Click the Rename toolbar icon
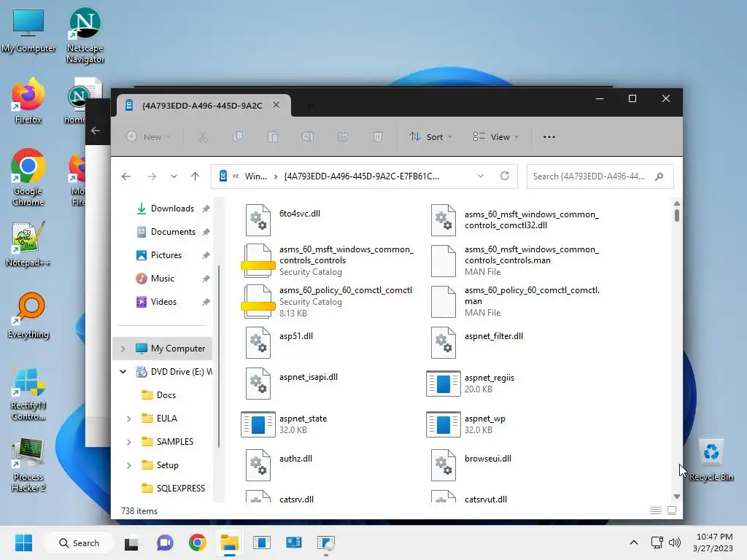747x560 pixels. tap(308, 137)
